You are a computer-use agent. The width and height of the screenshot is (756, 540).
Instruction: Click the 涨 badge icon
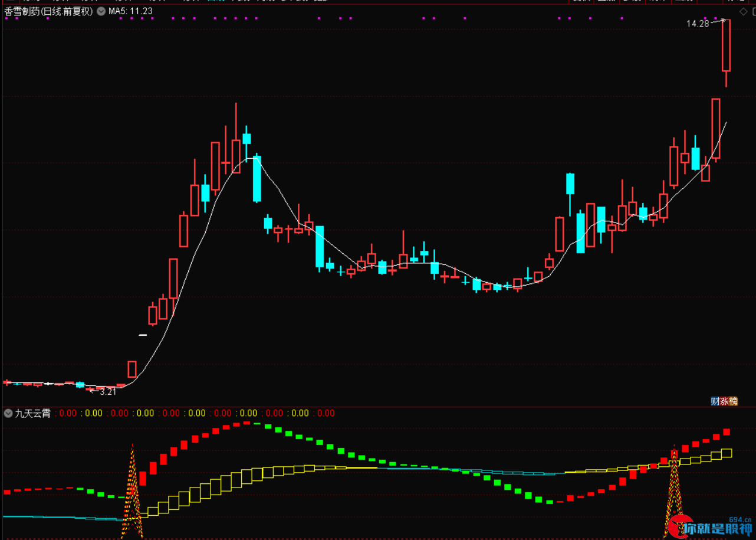(724, 401)
